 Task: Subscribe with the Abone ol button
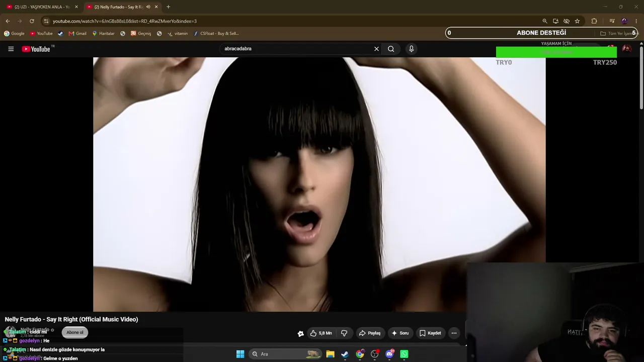tap(75, 332)
